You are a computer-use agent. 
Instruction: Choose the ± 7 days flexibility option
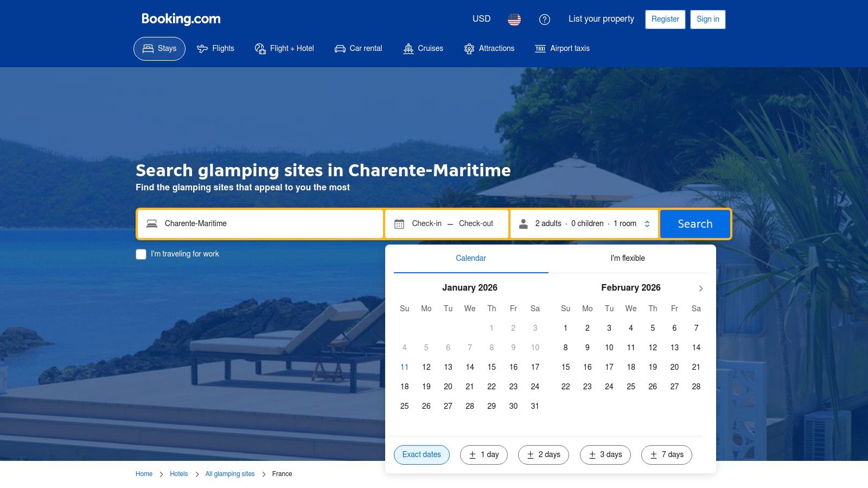click(667, 455)
